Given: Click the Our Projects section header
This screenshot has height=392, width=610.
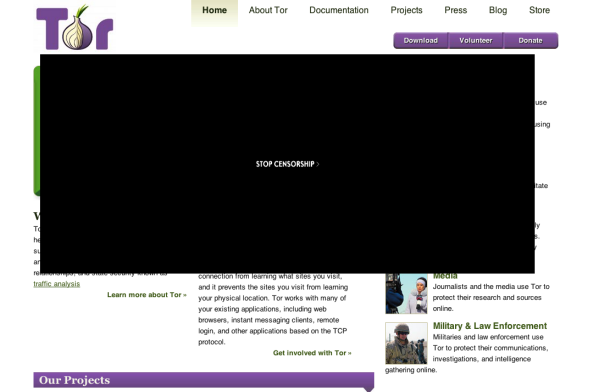Looking at the screenshot, I should 204,380.
